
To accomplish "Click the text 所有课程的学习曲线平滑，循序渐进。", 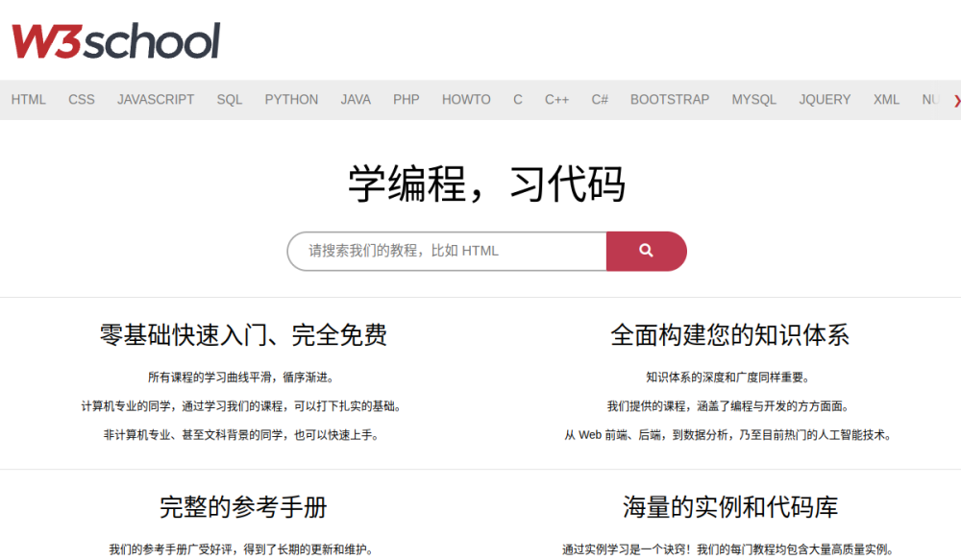I will (241, 377).
